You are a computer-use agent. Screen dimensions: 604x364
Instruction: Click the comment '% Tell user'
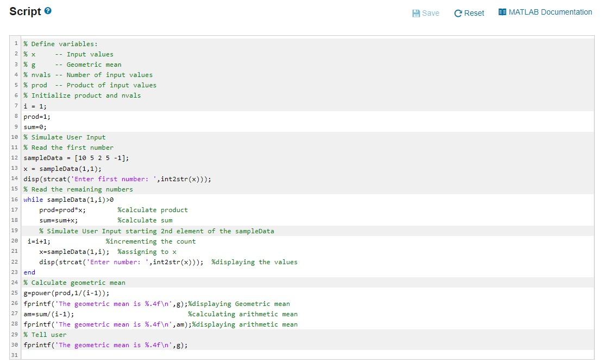pos(45,335)
